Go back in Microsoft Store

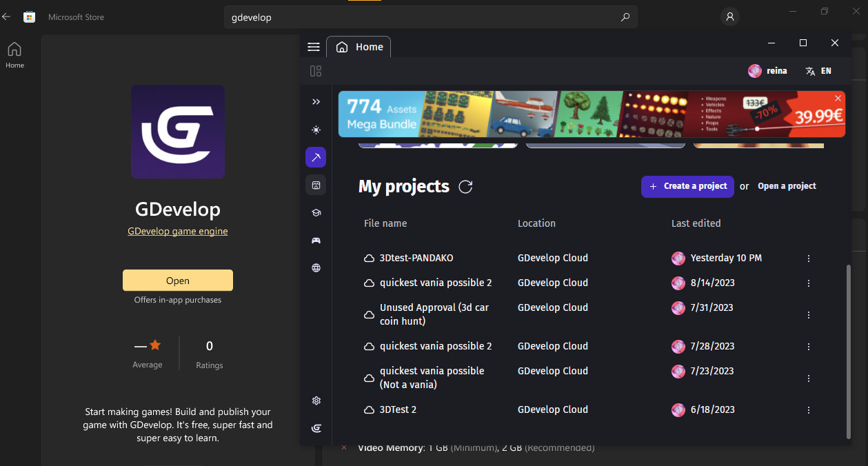[x=7, y=17]
